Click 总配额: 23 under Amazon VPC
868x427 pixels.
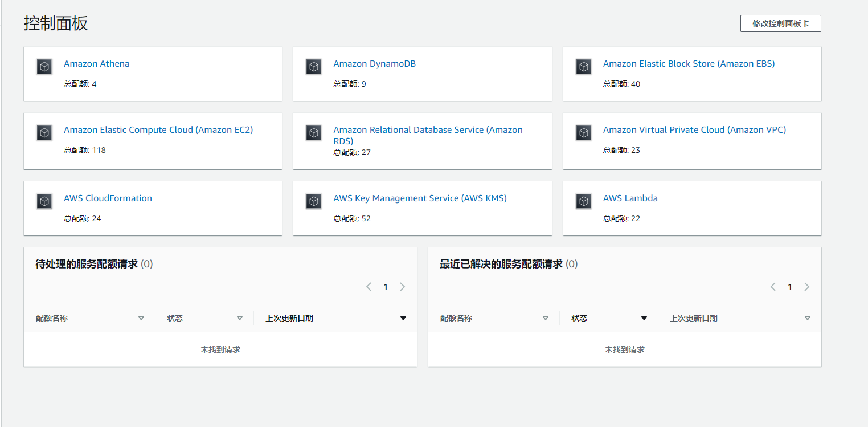click(622, 150)
